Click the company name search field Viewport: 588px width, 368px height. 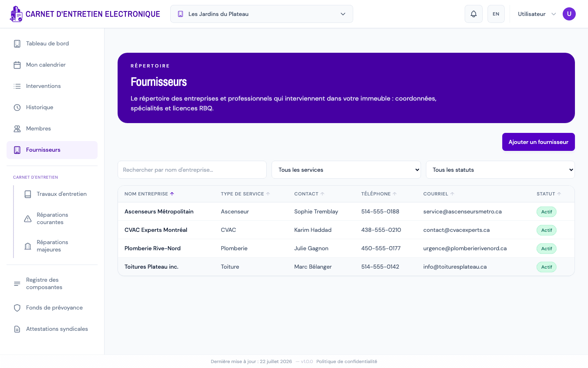tap(192, 170)
